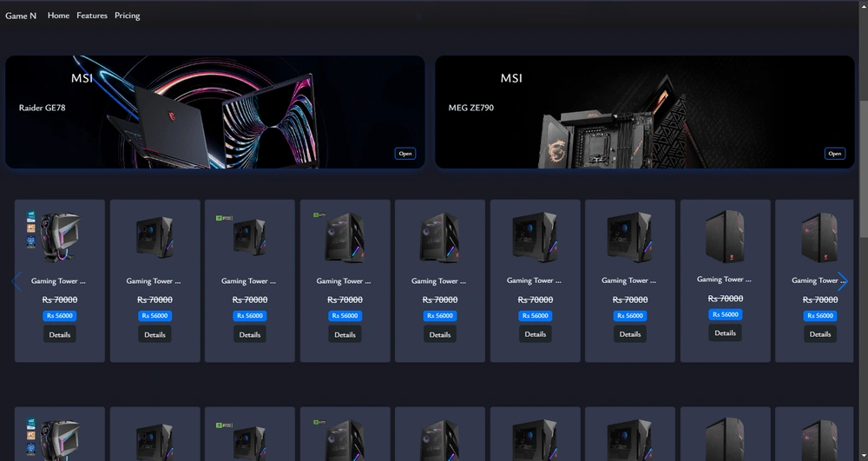Select the Raider GE78 laptop banner image
Screen dimensions: 868x461
215,112
